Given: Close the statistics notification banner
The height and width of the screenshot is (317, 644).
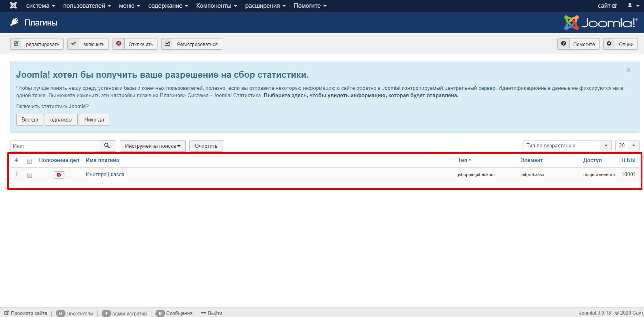Looking at the screenshot, I should click(x=629, y=70).
